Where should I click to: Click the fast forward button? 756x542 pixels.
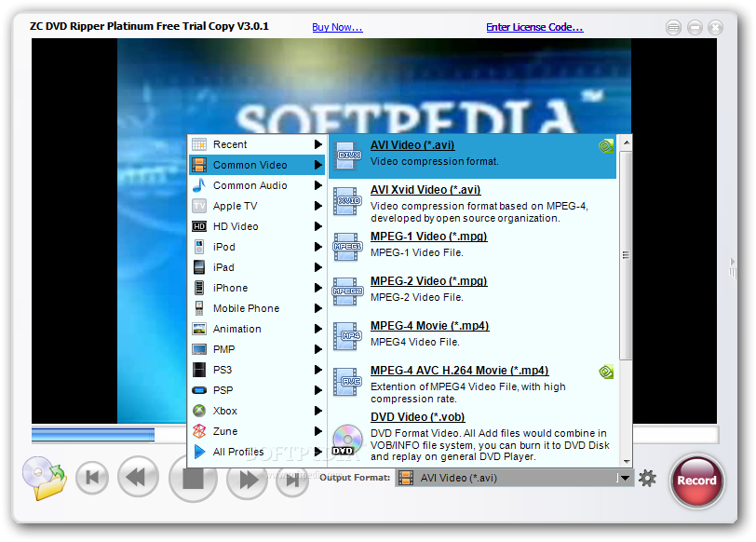[x=247, y=480]
